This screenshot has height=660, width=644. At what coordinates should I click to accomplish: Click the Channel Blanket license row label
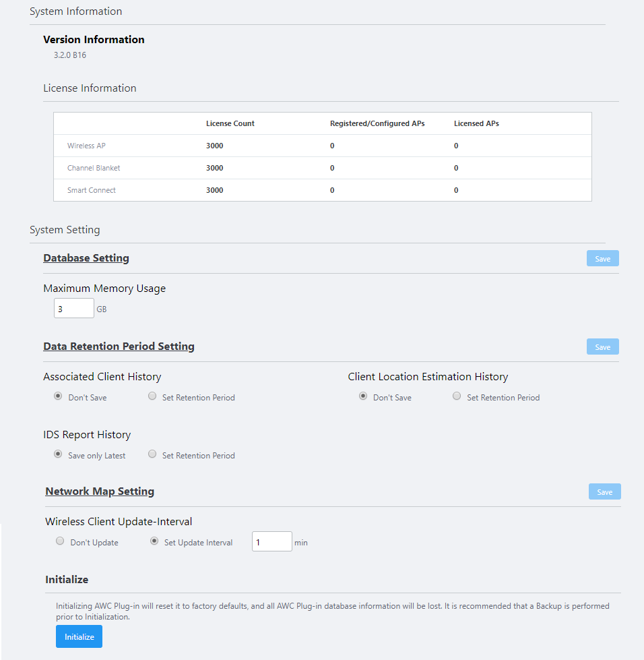(x=94, y=168)
